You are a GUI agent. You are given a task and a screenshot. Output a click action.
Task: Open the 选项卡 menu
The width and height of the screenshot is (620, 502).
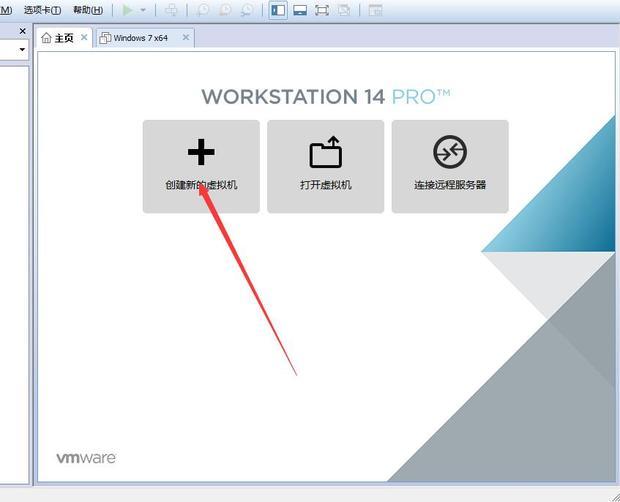click(x=42, y=10)
